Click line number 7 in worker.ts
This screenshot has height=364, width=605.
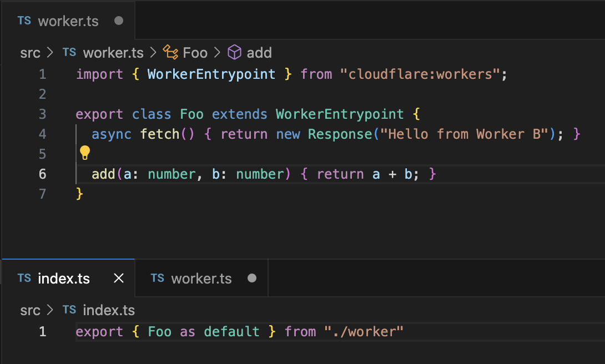pos(42,194)
